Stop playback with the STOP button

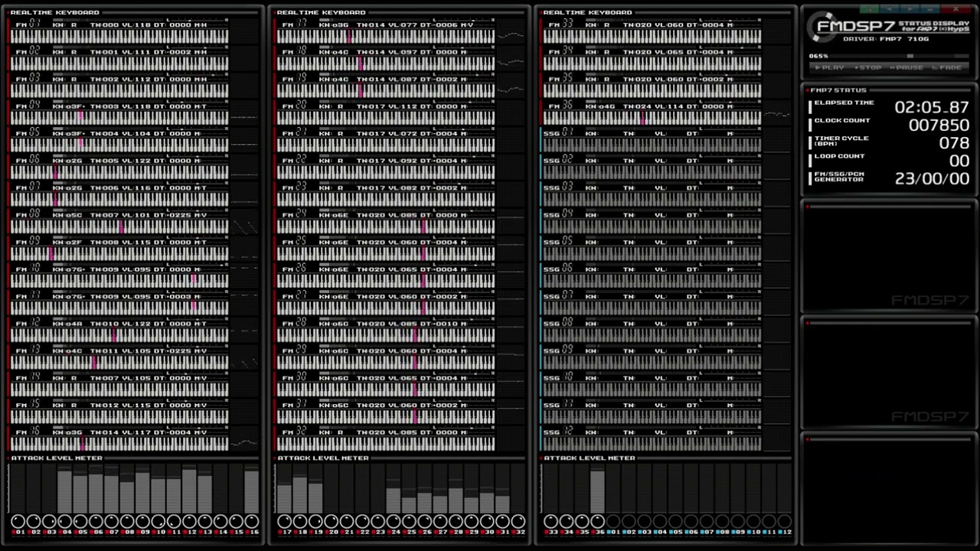(869, 67)
